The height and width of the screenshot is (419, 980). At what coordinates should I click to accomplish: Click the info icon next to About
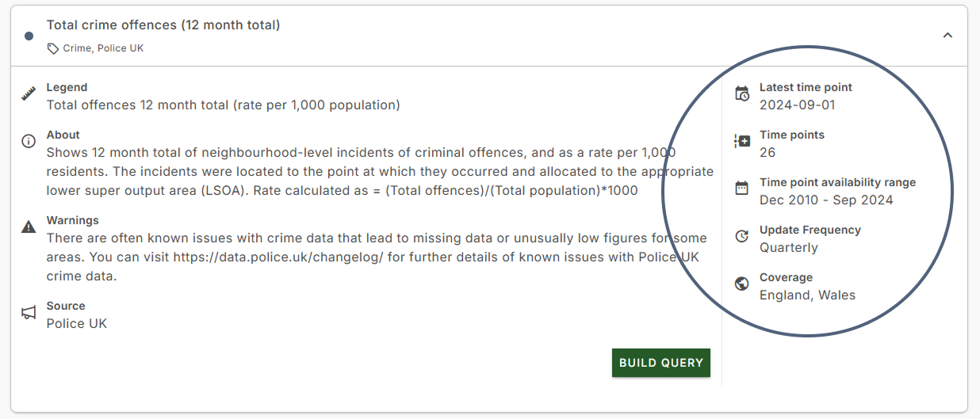pos(29,142)
